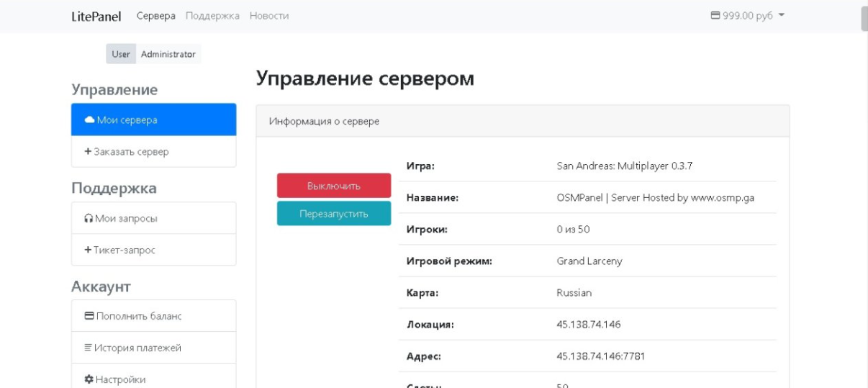This screenshot has height=388, width=868.
Task: Open the Сервера navigation item
Action: [x=155, y=16]
